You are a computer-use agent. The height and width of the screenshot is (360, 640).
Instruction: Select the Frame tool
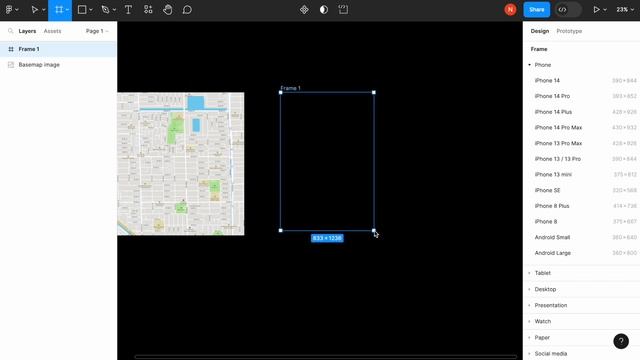tap(59, 10)
